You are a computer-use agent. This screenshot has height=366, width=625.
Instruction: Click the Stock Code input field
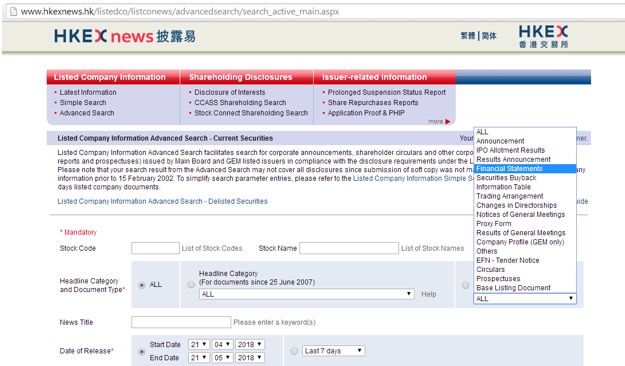155,248
